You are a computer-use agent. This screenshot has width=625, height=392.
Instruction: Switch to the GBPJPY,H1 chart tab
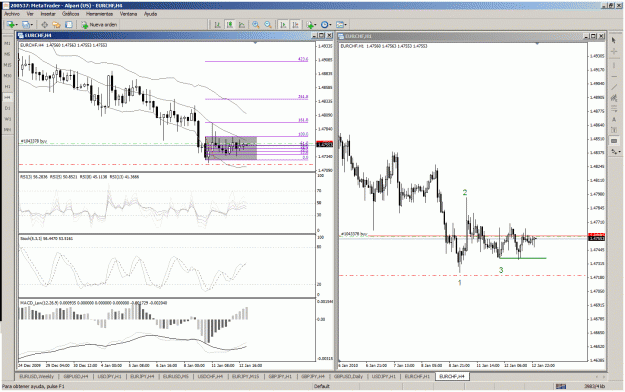[x=280, y=376]
